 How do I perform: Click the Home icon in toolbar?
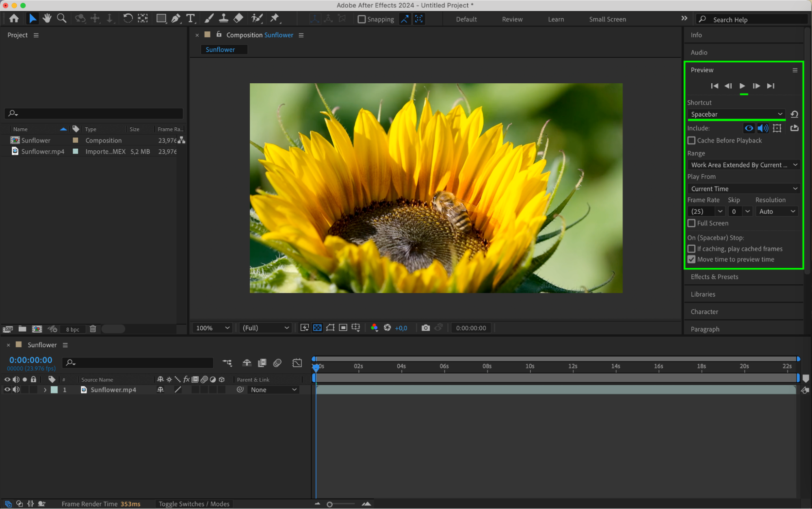(14, 18)
